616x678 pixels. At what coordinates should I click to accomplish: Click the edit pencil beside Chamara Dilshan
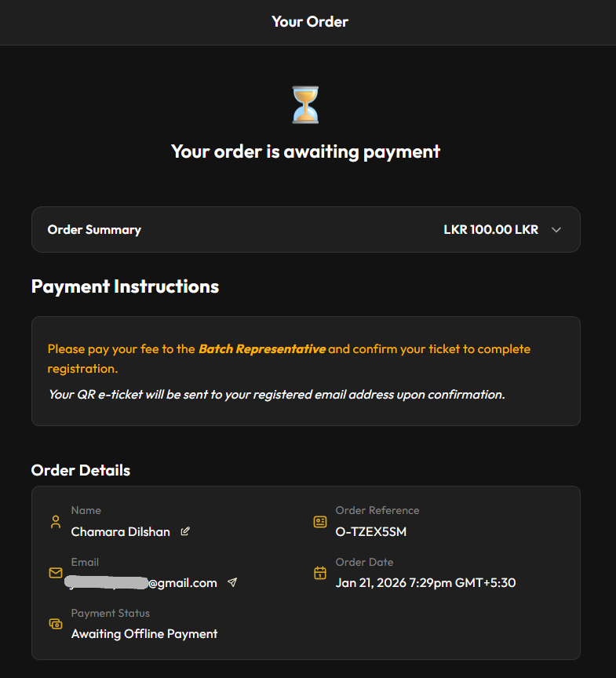pos(185,532)
